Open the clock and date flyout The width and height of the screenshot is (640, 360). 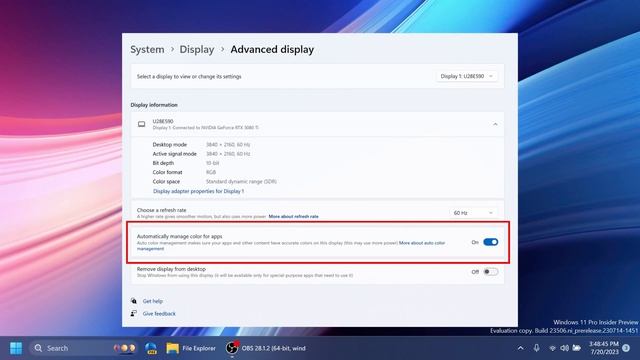(x=604, y=348)
